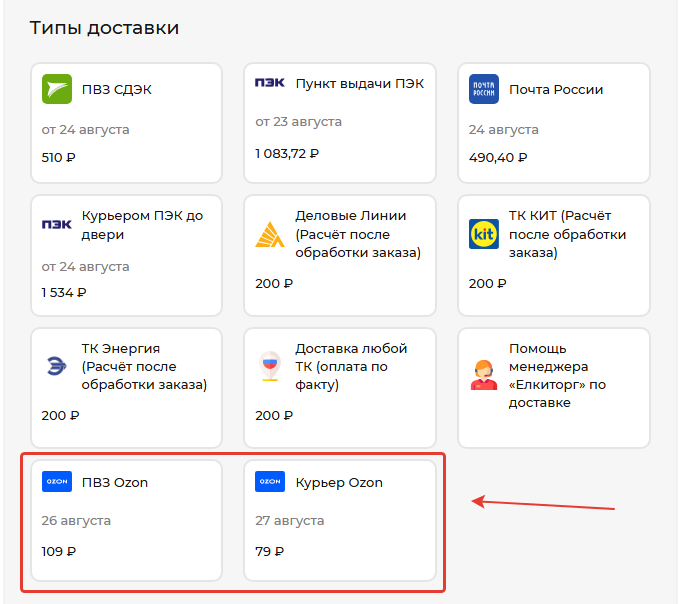Click the green СДЭК logo icon
Image resolution: width=679 pixels, height=604 pixels.
pyautogui.click(x=57, y=89)
